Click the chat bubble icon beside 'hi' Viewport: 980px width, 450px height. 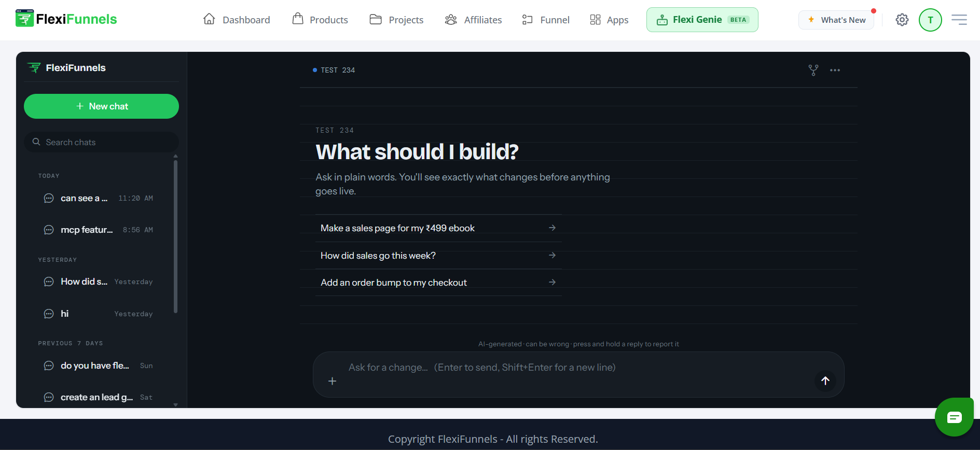tap(49, 314)
